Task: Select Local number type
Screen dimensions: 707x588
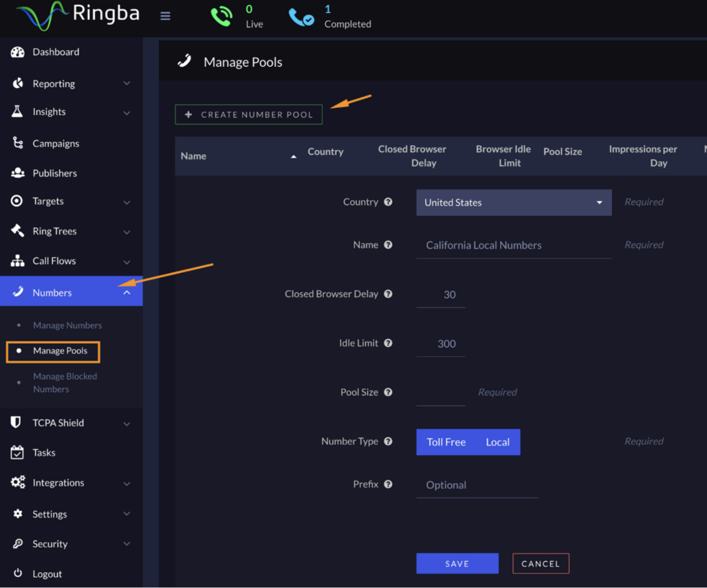Action: coord(498,442)
